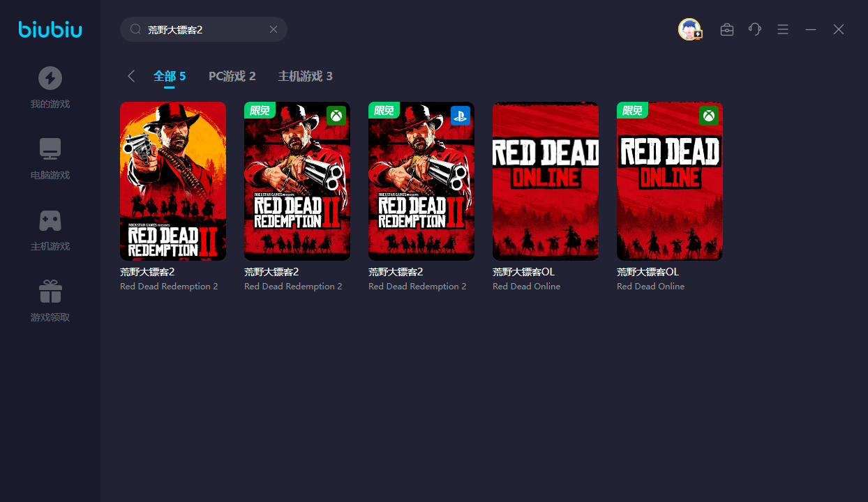Image resolution: width=868 pixels, height=502 pixels.
Task: Open the hamburger menu icon
Action: [x=783, y=29]
